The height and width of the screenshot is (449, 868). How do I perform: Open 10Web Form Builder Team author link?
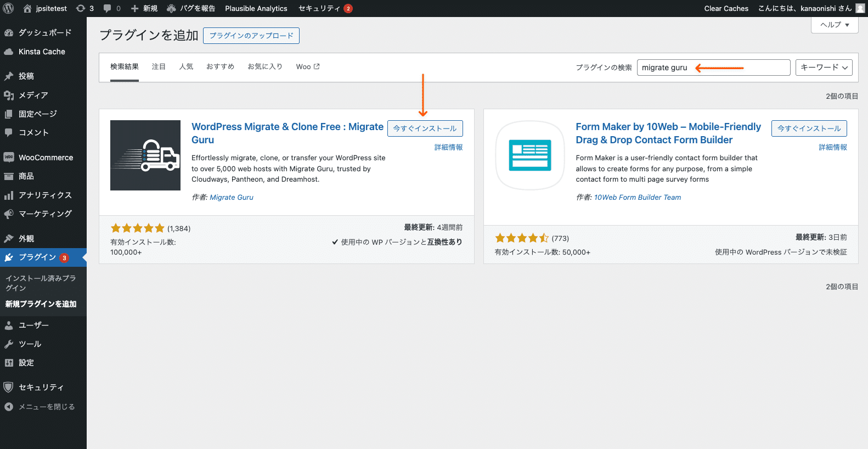638,198
